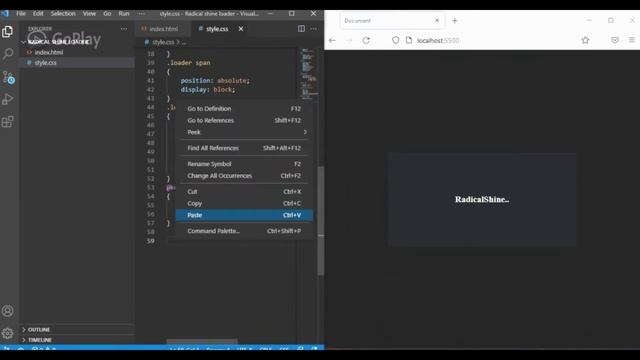The image size is (640, 360).
Task: Click the editor vertical scrollbar
Action: coord(321,220)
